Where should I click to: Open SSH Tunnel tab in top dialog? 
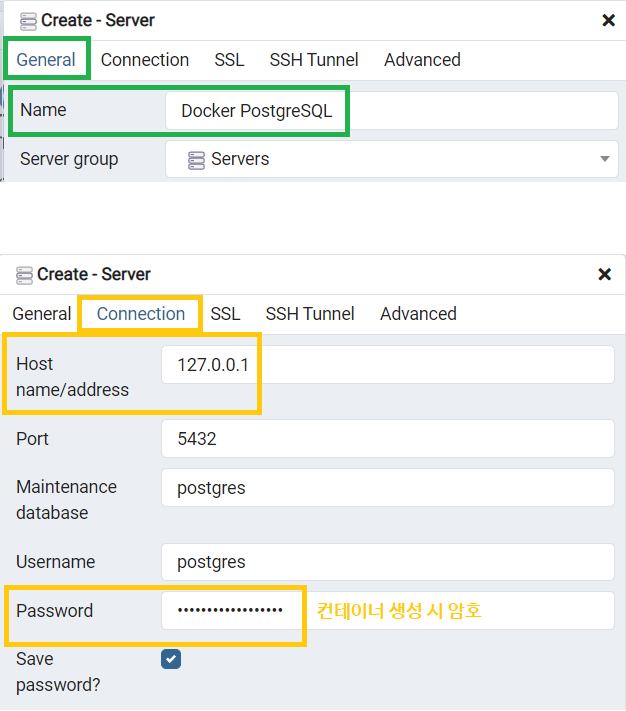(314, 60)
